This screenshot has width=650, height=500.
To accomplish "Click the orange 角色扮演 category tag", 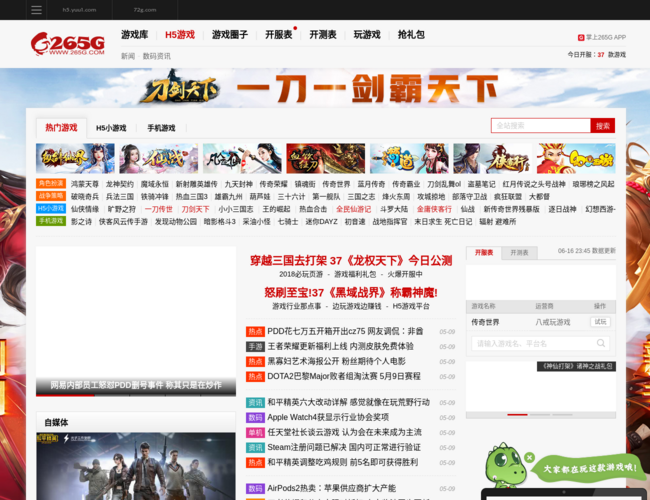I will (x=51, y=184).
